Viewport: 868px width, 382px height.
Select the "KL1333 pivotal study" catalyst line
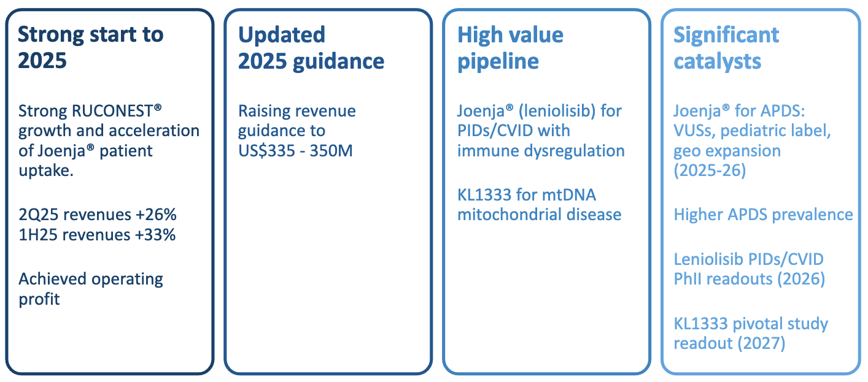pos(751,323)
